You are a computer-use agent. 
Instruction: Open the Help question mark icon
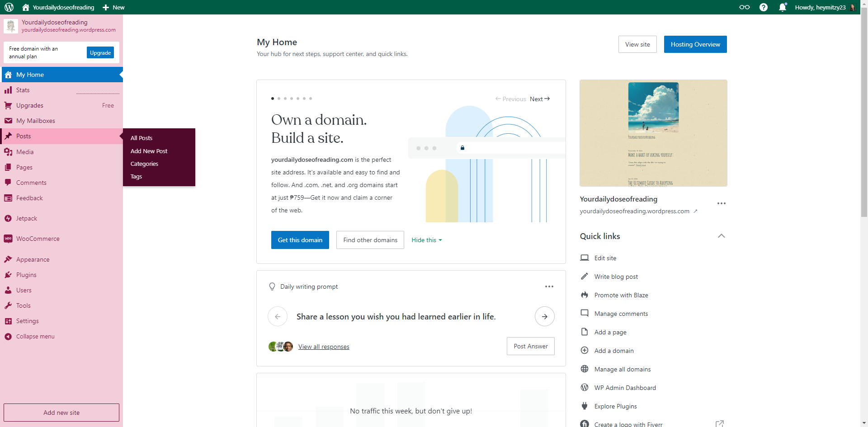point(764,7)
